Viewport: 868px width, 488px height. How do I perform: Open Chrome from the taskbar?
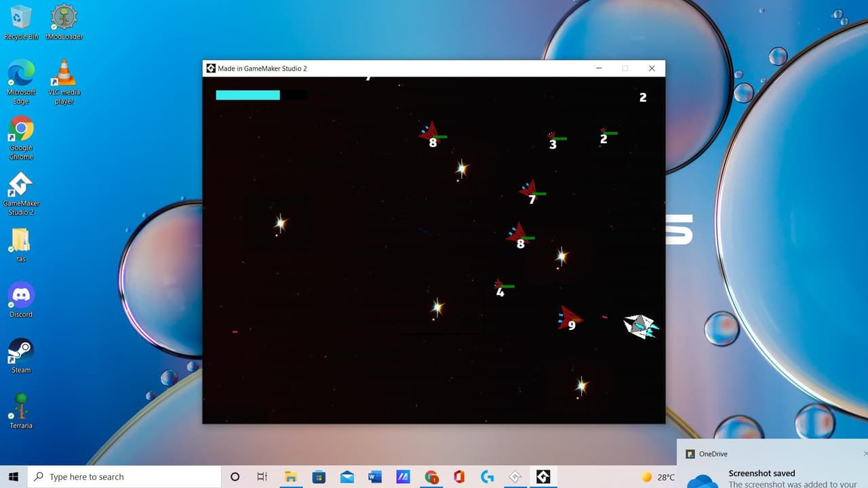coord(431,476)
